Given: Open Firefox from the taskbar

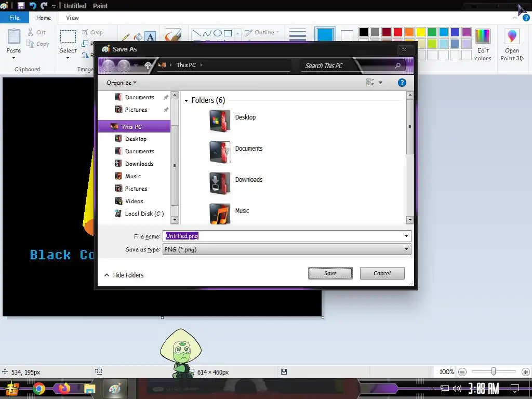Looking at the screenshot, I should [64, 389].
